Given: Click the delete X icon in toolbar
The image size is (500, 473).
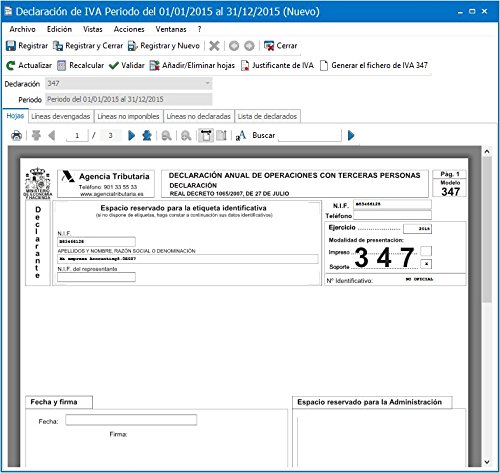Looking at the screenshot, I should pyautogui.click(x=214, y=46).
